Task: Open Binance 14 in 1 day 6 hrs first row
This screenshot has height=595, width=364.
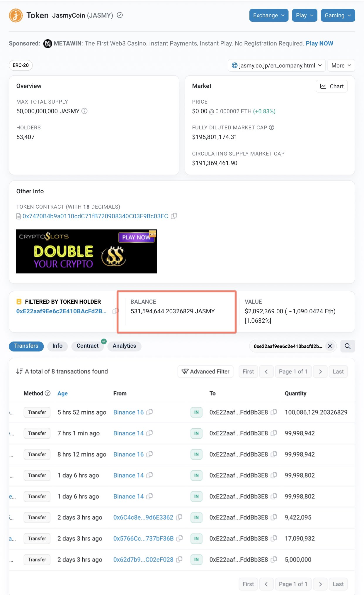Action: (128, 475)
